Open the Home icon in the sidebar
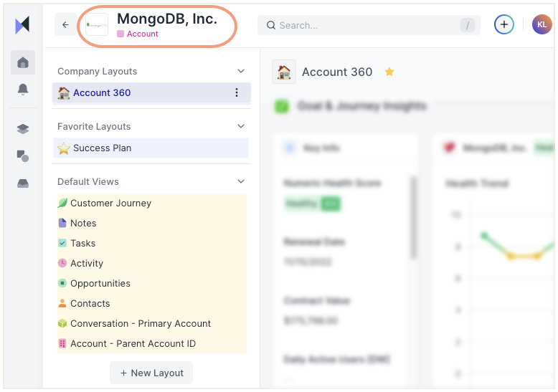 click(x=23, y=62)
